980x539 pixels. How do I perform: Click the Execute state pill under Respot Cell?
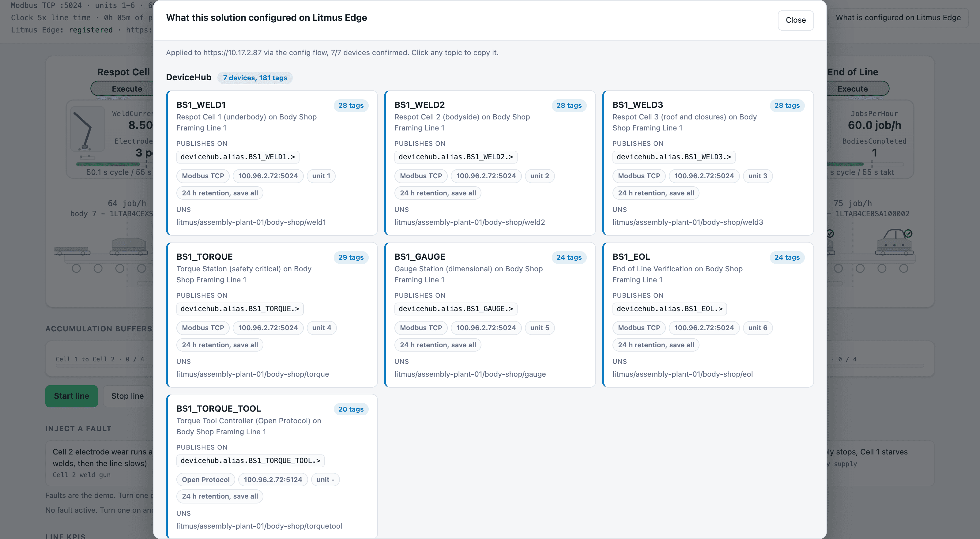pyautogui.click(x=122, y=89)
